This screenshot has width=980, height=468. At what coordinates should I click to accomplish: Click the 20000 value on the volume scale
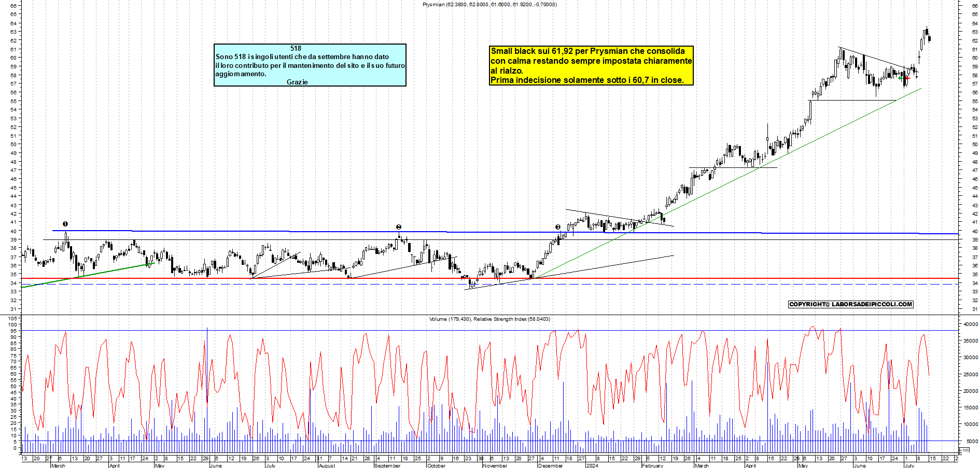coord(970,391)
